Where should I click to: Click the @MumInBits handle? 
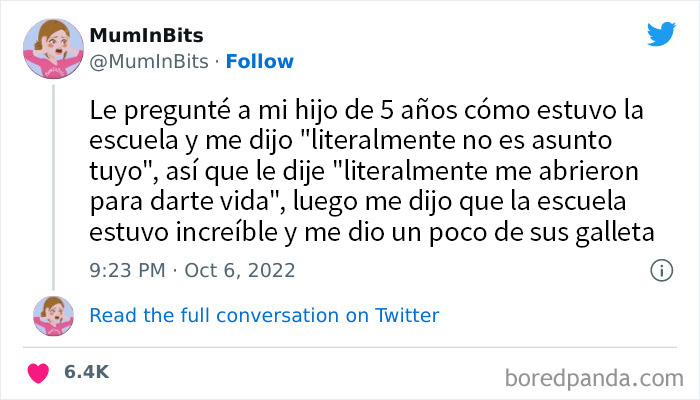148,61
